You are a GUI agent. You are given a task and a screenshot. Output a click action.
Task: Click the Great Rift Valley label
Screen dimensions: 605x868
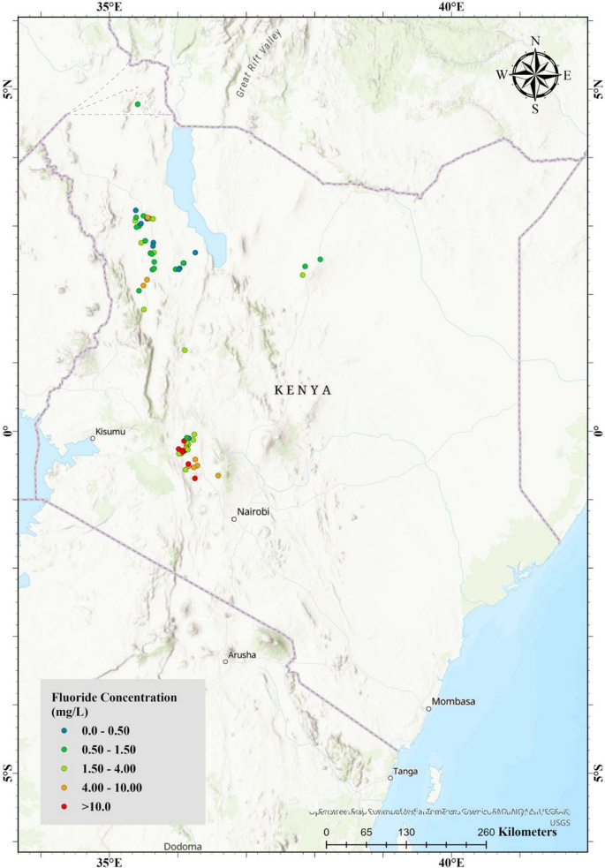tap(259, 63)
